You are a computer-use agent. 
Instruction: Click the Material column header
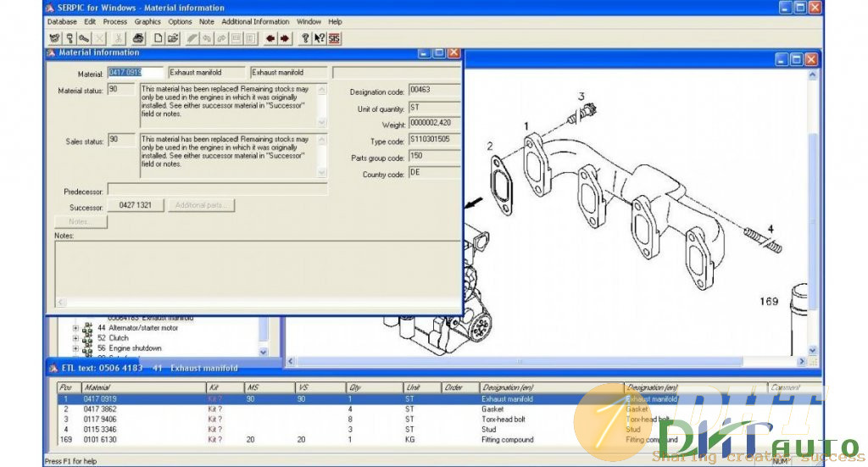pyautogui.click(x=144, y=387)
